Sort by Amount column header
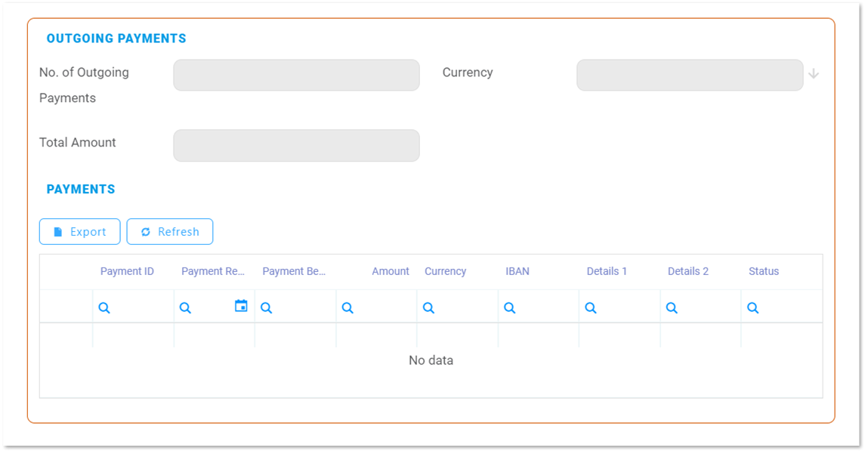Image resolution: width=868 pixels, height=454 pixels. (390, 271)
